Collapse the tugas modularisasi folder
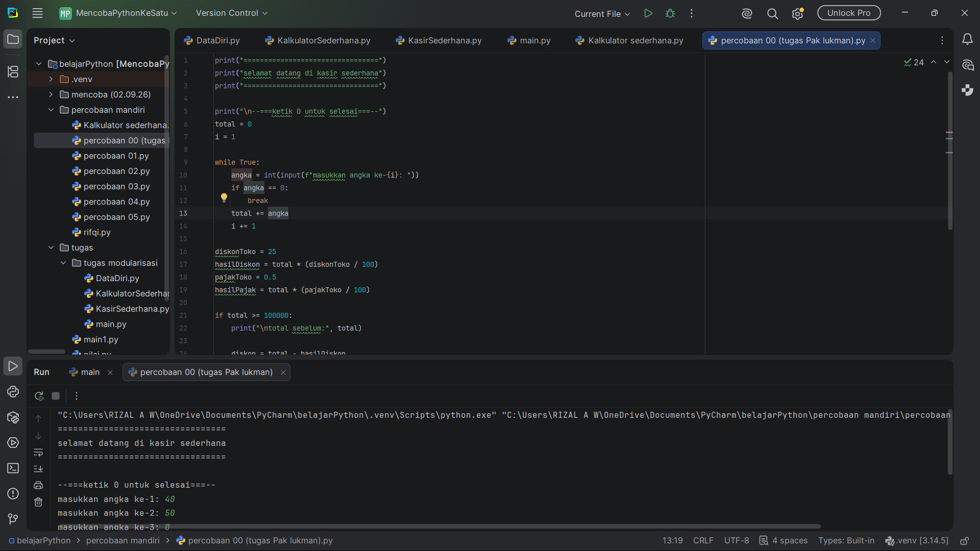Viewport: 980px width, 551px height. point(63,263)
